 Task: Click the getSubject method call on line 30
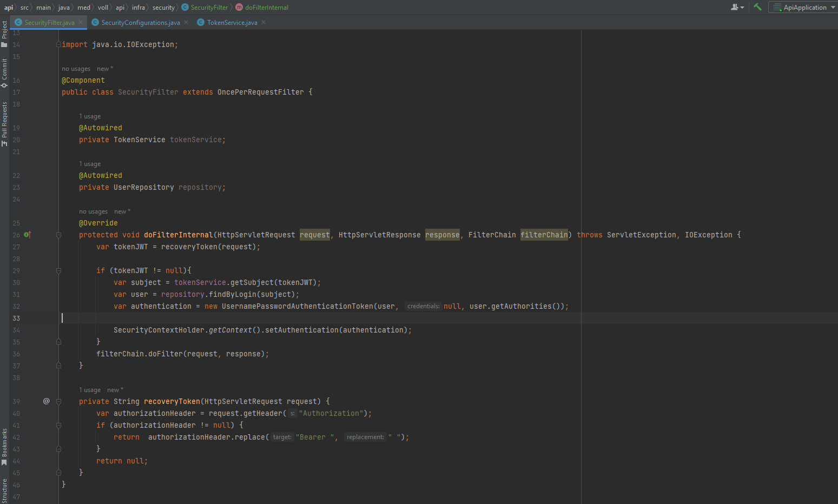[252, 282]
